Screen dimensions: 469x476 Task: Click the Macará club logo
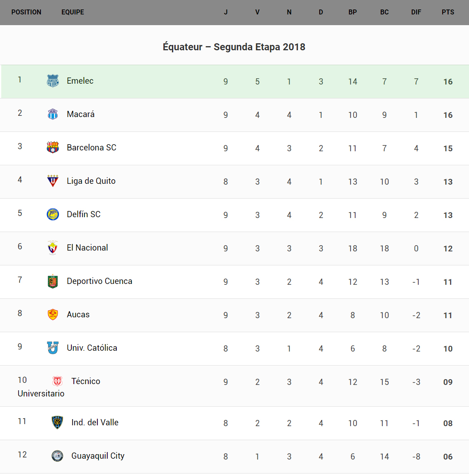click(x=53, y=114)
